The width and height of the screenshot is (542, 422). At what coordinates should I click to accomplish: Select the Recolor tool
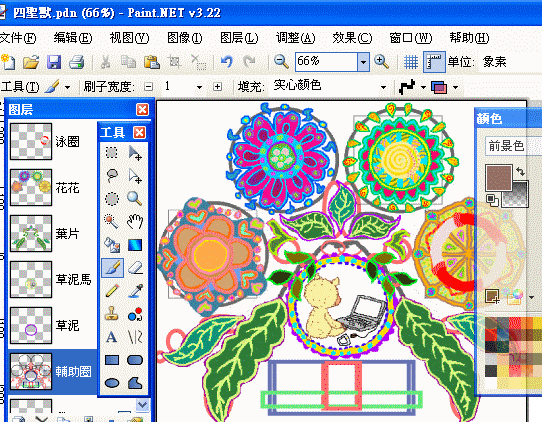click(135, 314)
